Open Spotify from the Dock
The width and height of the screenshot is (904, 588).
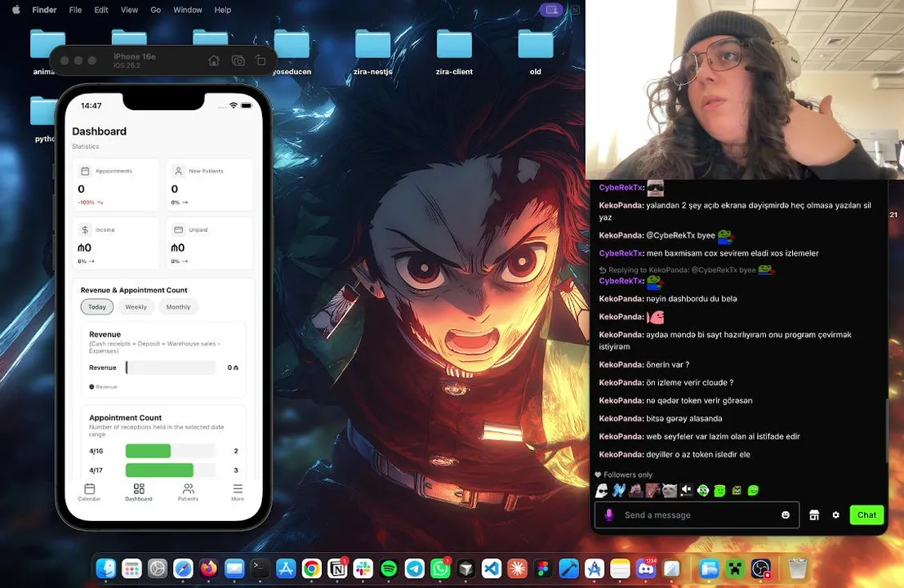390,569
